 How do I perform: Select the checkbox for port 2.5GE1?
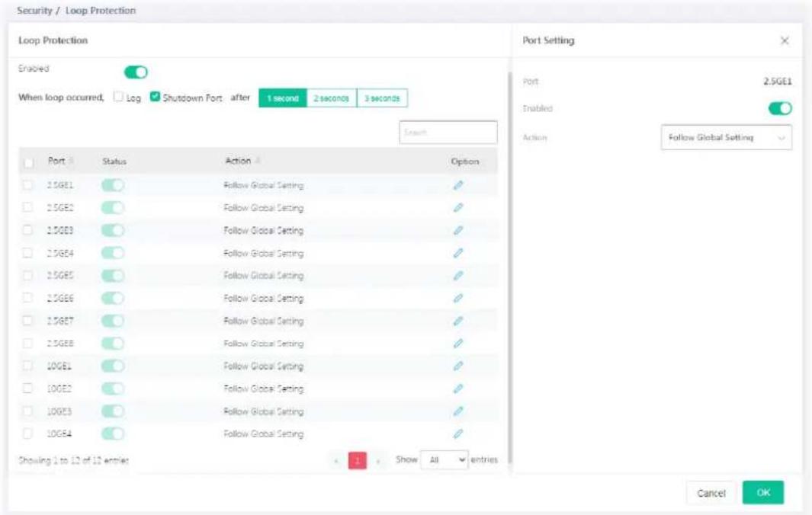click(27, 185)
